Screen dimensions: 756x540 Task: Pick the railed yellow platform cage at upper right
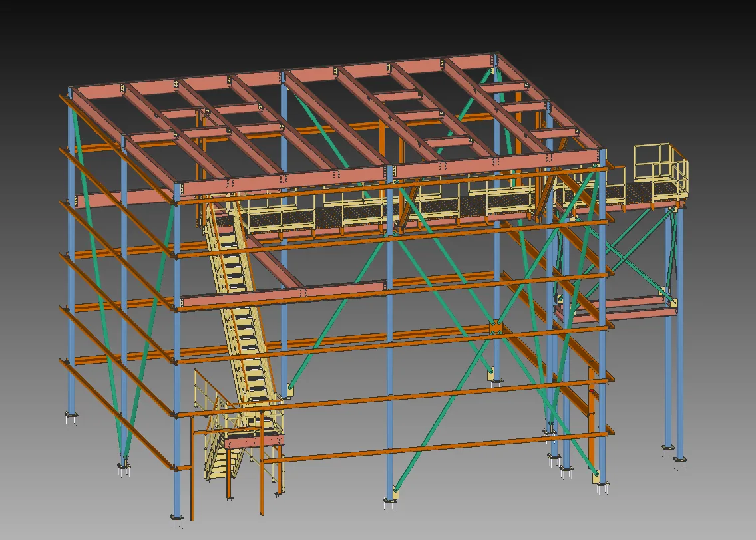click(661, 171)
